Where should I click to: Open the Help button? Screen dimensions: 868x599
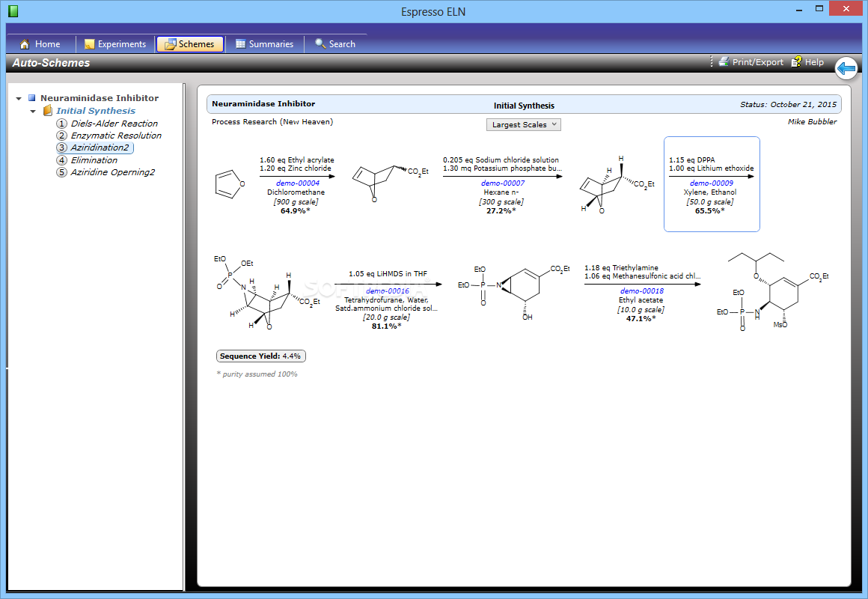807,62
